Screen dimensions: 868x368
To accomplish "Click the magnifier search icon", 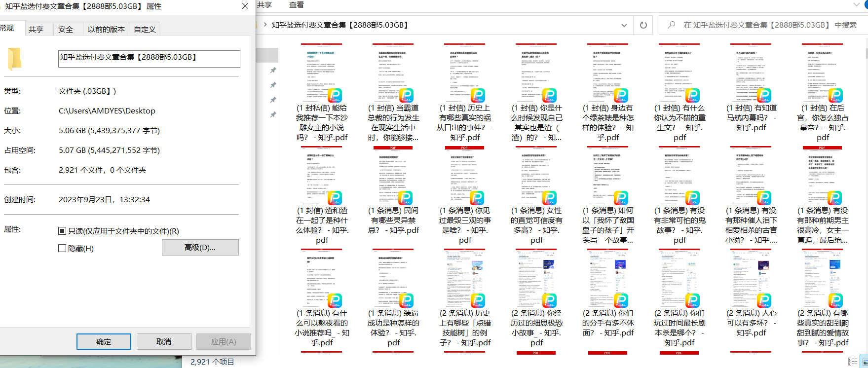I will tap(671, 25).
